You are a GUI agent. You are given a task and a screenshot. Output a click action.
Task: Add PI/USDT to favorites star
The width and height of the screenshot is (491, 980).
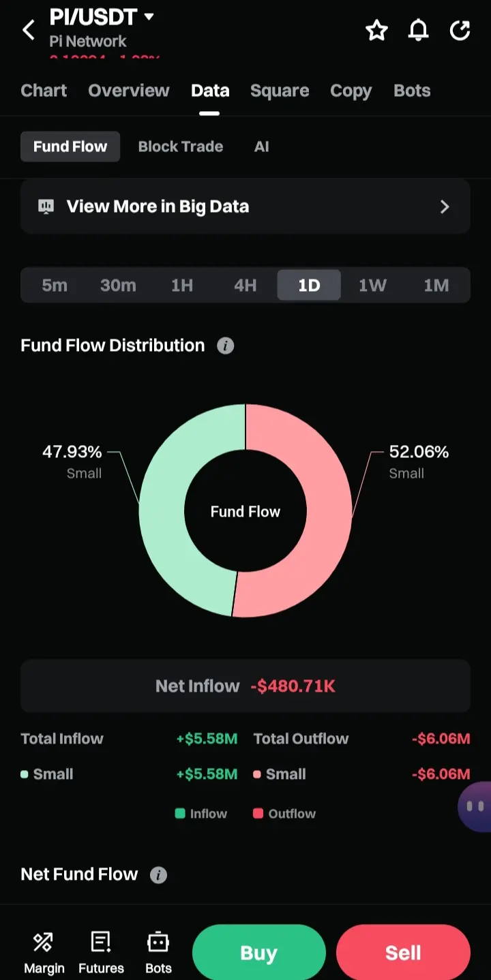pos(376,30)
